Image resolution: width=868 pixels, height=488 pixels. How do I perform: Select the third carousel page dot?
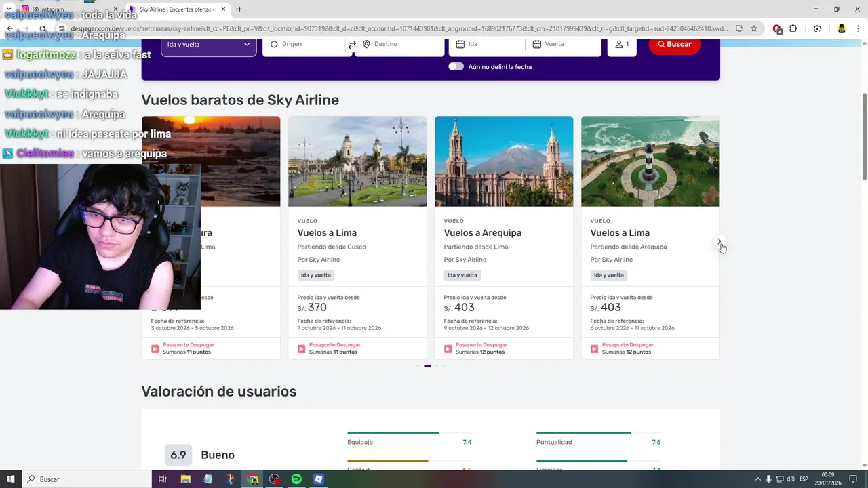click(436, 366)
